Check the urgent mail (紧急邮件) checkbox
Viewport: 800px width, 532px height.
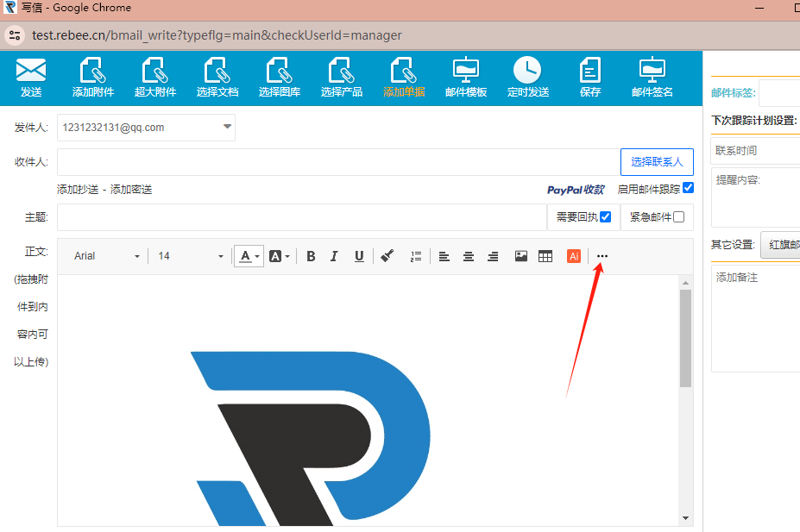tap(678, 216)
